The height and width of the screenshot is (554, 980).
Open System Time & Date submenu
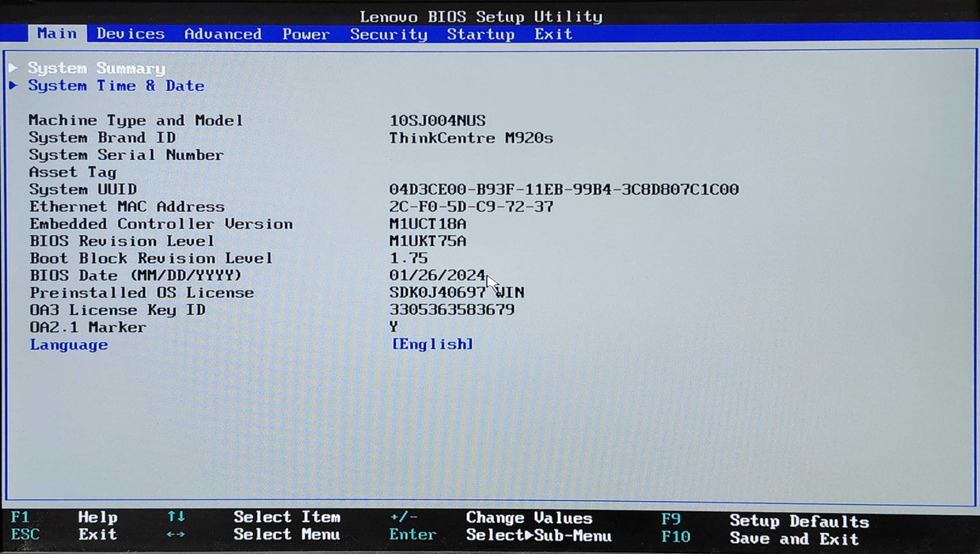tap(116, 85)
